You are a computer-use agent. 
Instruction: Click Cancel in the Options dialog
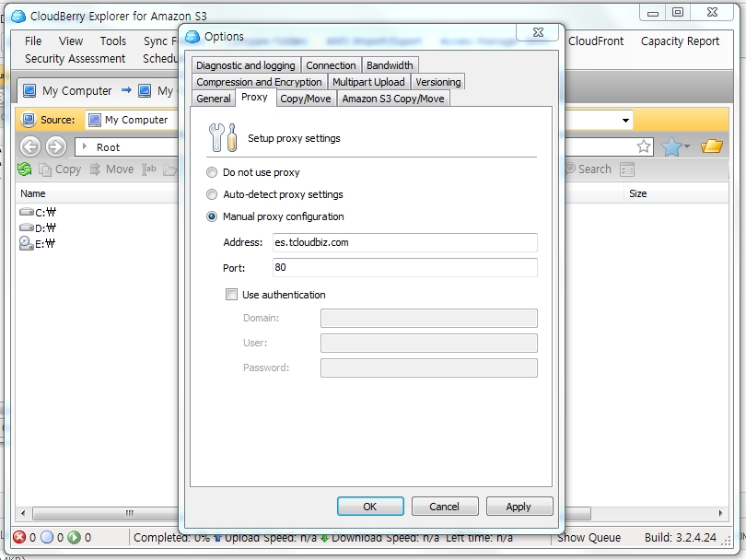pyautogui.click(x=444, y=507)
